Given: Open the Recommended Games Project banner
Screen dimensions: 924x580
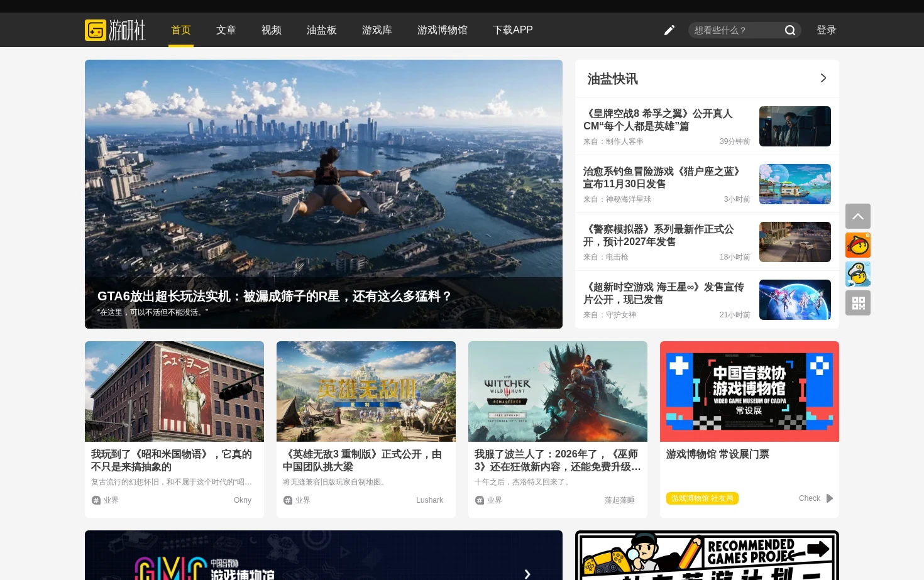Looking at the screenshot, I should coord(707,555).
